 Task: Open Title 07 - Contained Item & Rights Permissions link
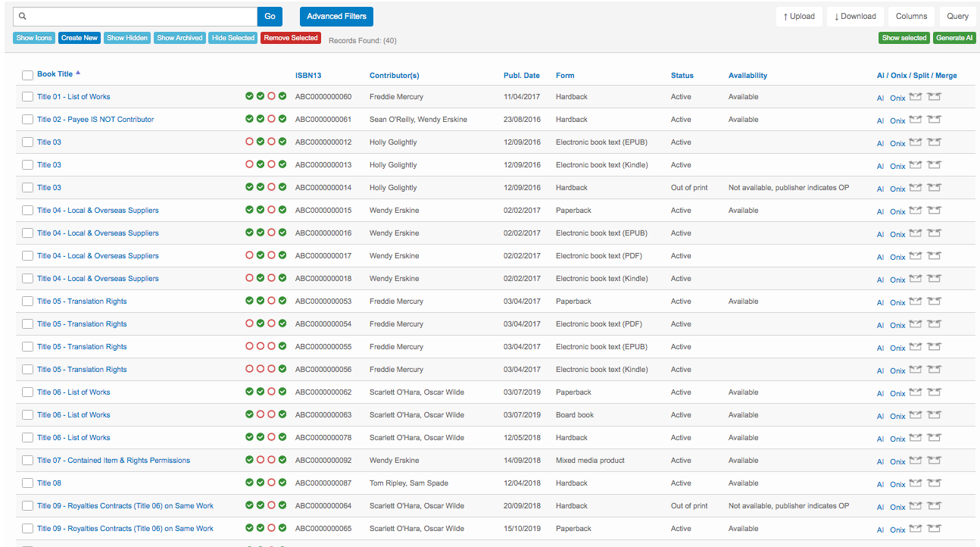114,460
